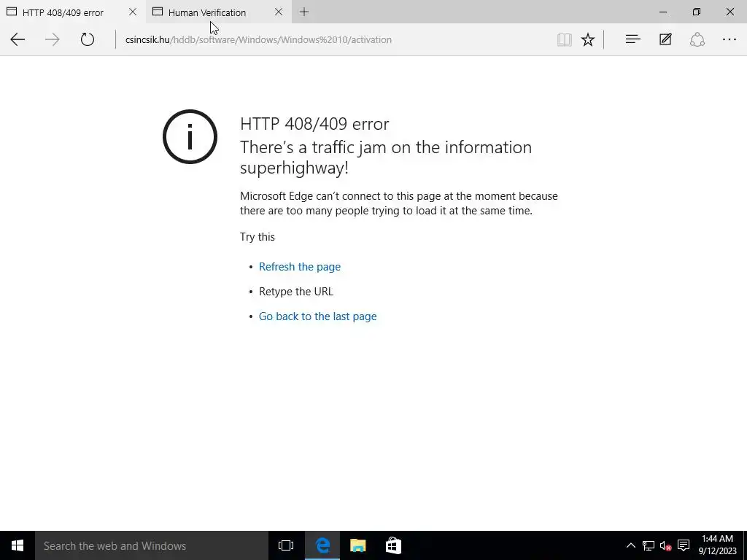Add page to favorites with star icon
747x560 pixels.
(588, 39)
